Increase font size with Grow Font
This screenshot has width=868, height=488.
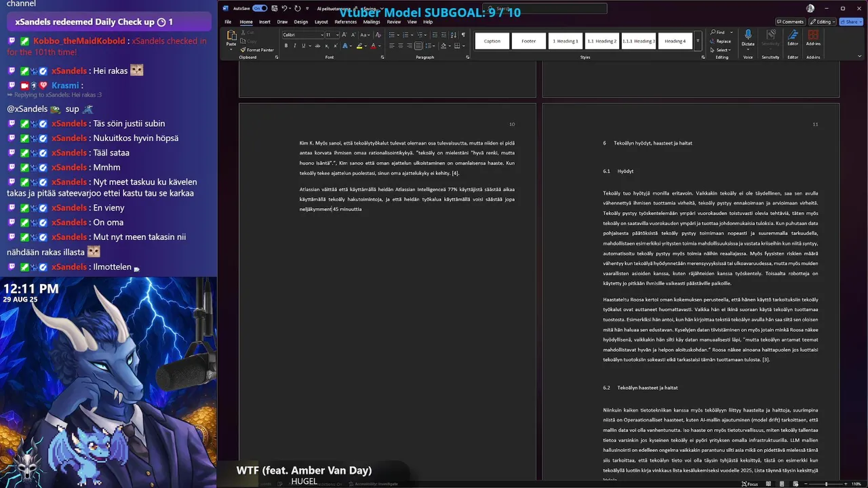[344, 35]
